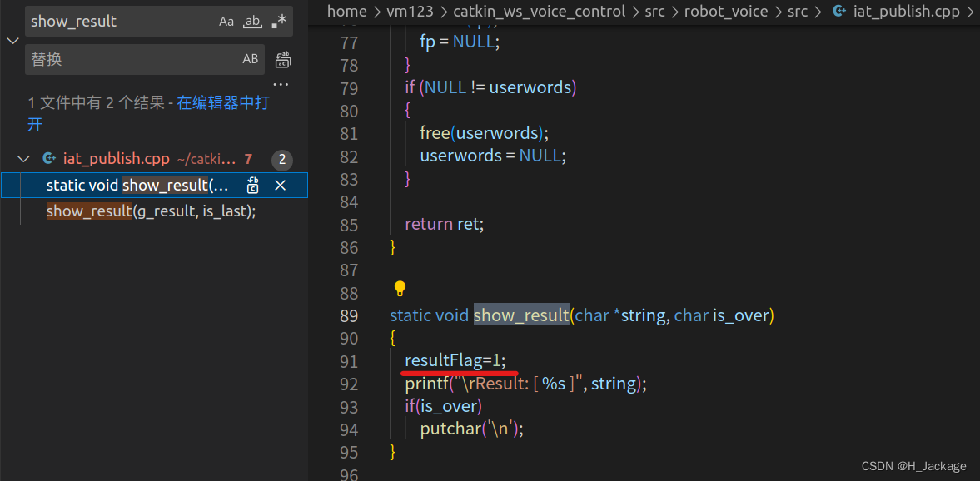This screenshot has height=481, width=980.
Task: Click last src breadcrumb before filename
Action: coord(797,12)
